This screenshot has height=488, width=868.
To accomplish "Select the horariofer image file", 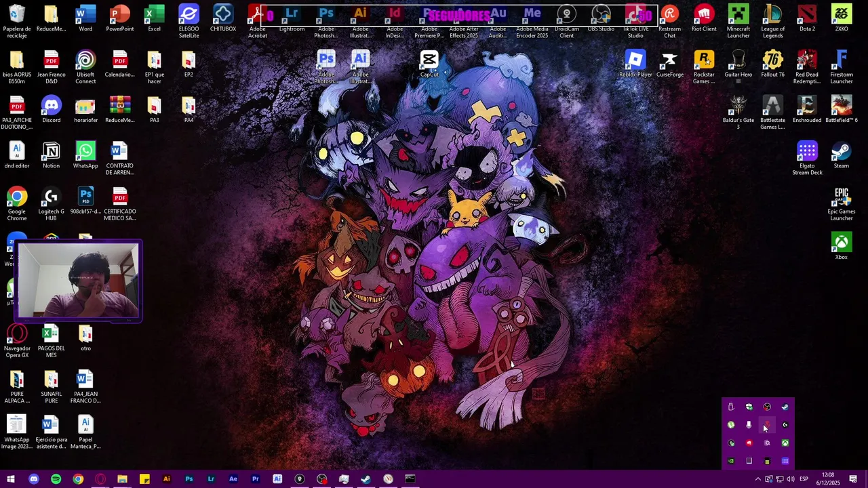I will coord(85,109).
